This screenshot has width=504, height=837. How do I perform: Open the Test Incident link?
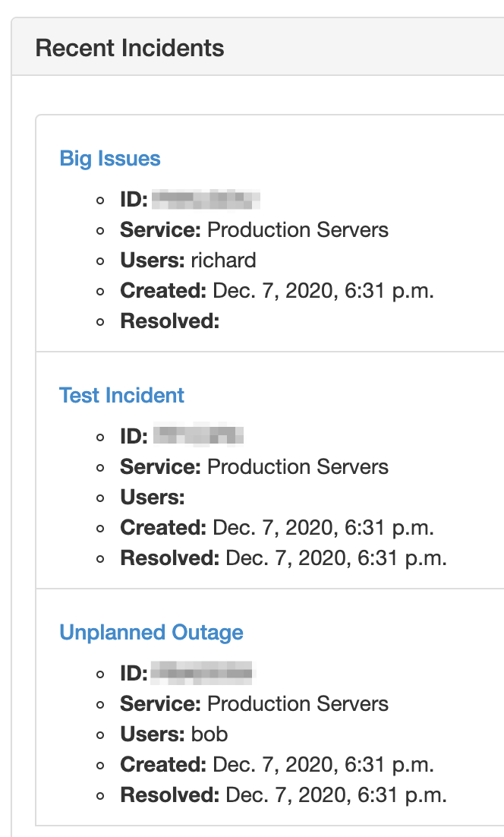tap(121, 396)
